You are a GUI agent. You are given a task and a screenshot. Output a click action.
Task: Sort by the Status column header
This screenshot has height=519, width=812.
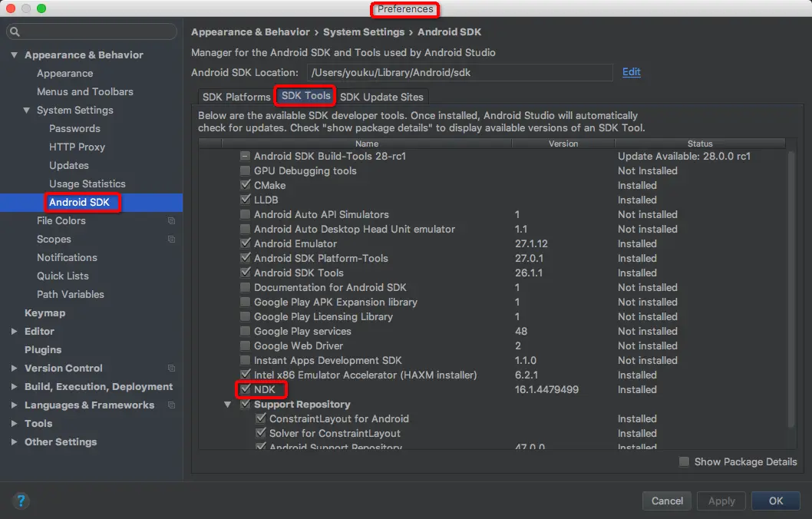click(x=700, y=144)
